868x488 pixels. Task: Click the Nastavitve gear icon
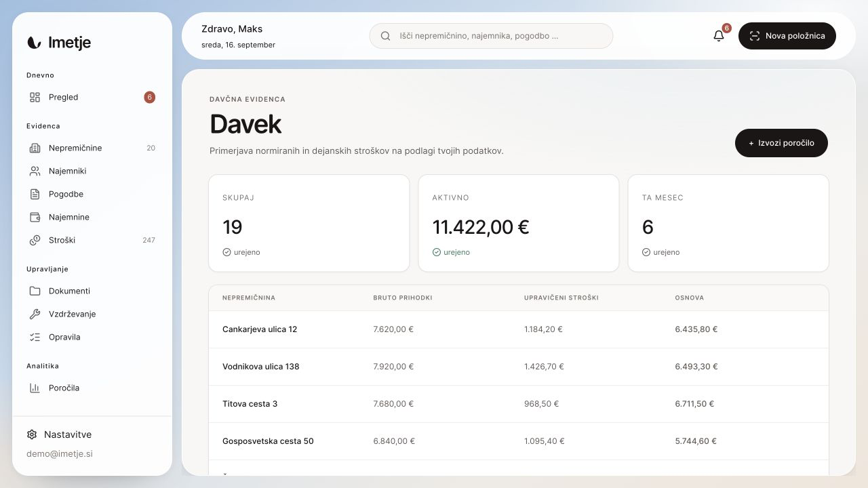pos(32,434)
